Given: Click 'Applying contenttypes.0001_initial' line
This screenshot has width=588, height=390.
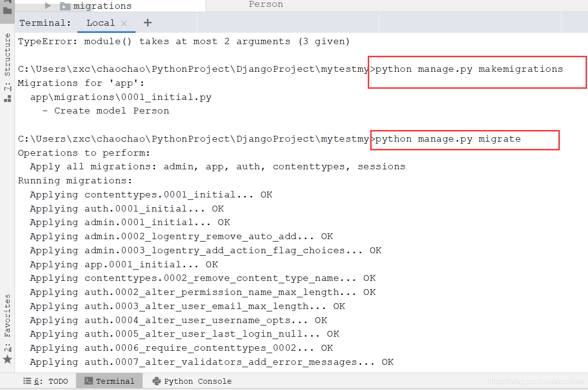Looking at the screenshot, I should point(151,195).
